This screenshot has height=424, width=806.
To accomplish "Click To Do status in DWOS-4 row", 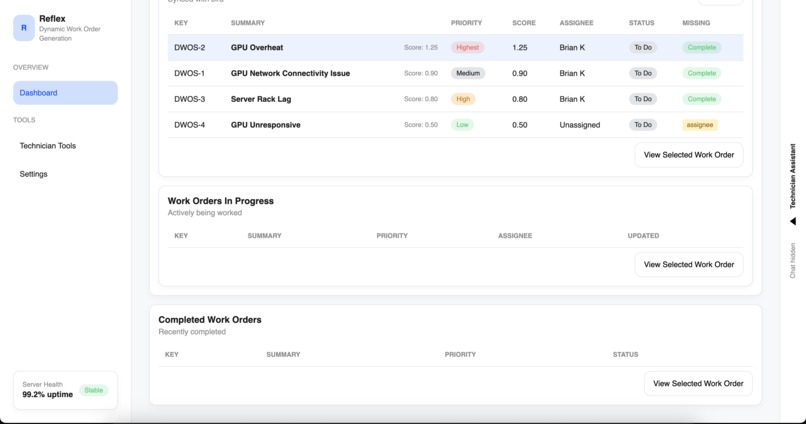I will point(643,125).
